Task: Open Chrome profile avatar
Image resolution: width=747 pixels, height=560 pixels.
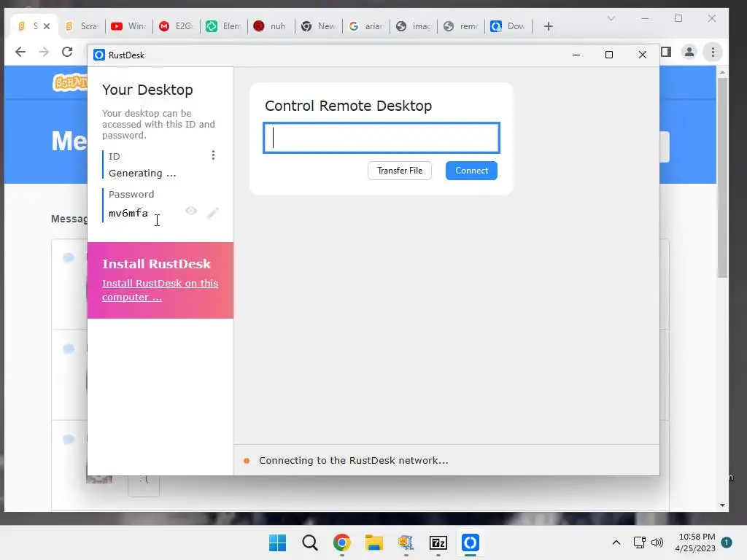Action: pyautogui.click(x=689, y=52)
